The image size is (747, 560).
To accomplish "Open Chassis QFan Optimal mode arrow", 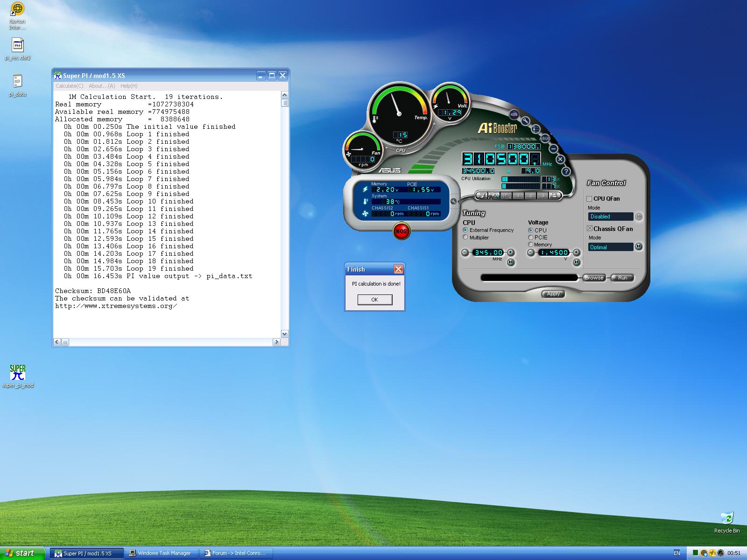I will (x=639, y=246).
